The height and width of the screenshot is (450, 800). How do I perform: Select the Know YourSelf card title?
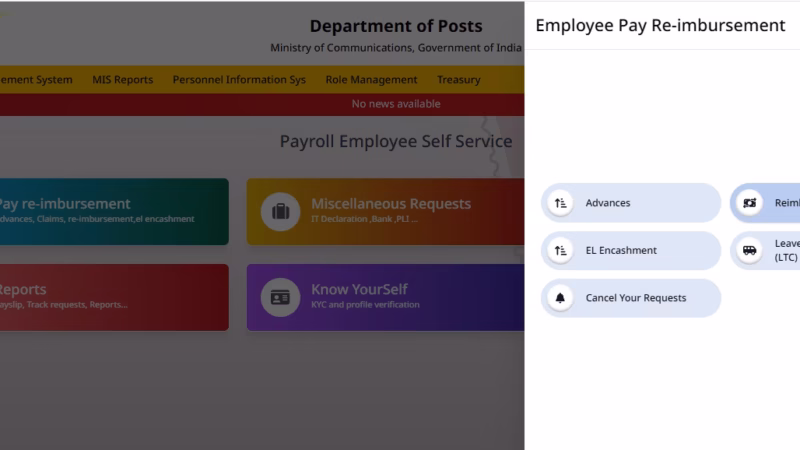[x=364, y=290]
